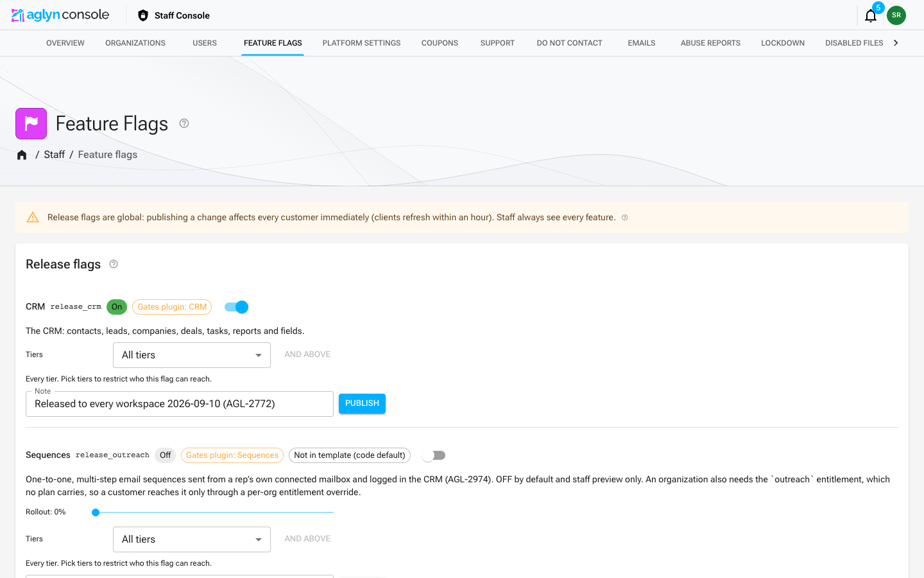Viewport: 924px width, 578px height.
Task: Open the Users tab
Action: (x=205, y=43)
